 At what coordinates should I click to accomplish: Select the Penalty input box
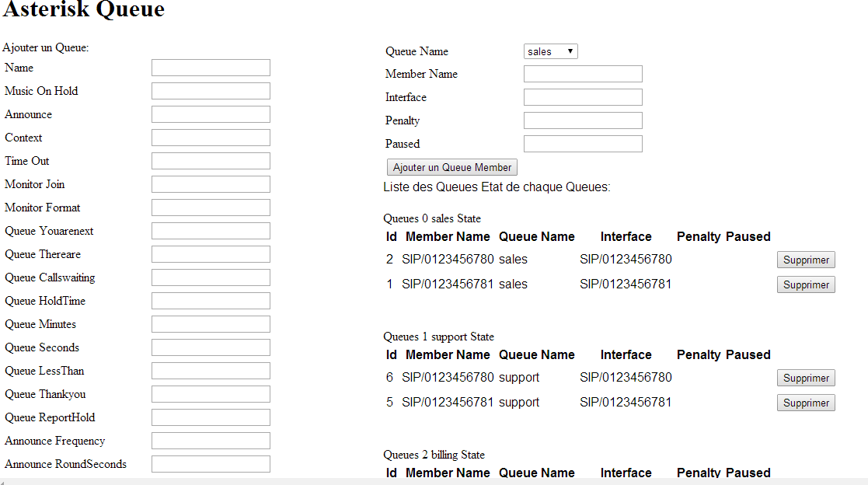pyautogui.click(x=583, y=120)
